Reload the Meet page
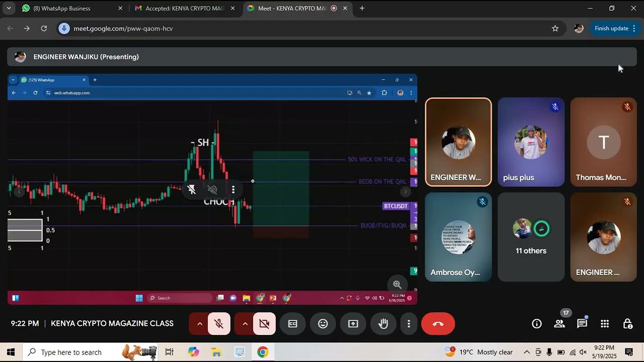This screenshot has height=362, width=644. pos(44,29)
